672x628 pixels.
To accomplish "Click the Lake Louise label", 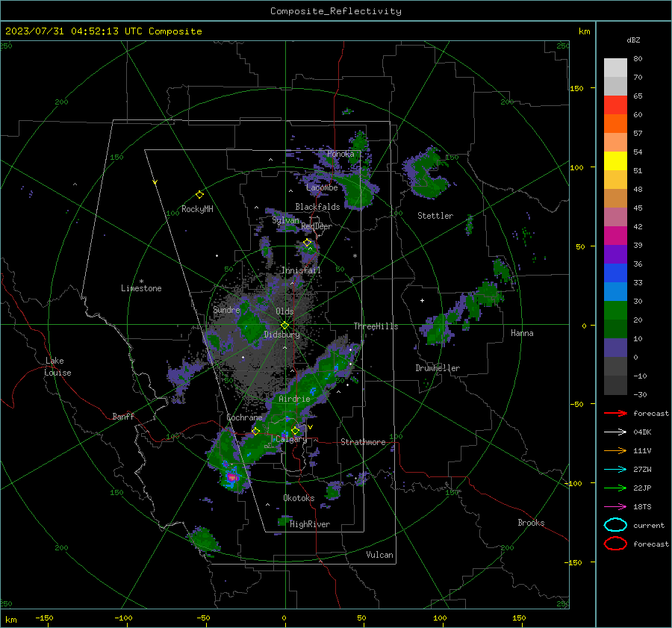I will click(57, 367).
